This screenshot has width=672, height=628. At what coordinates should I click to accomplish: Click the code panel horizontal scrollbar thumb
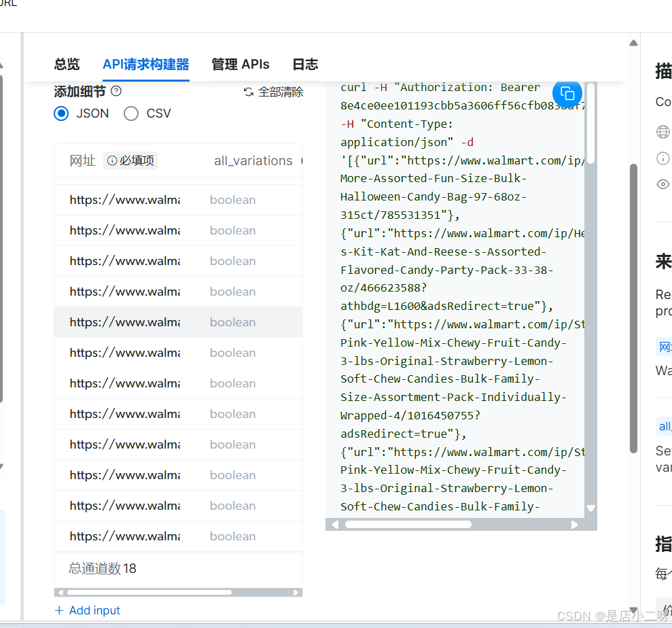click(x=408, y=525)
